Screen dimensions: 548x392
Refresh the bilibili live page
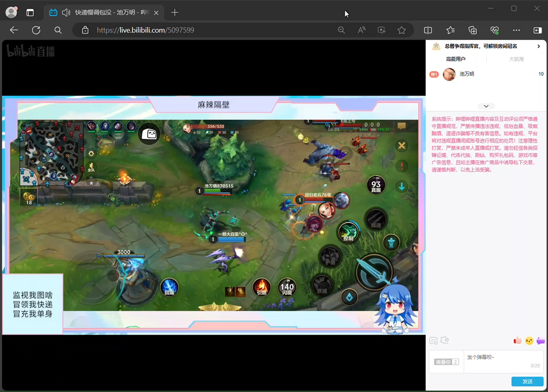coord(36,30)
